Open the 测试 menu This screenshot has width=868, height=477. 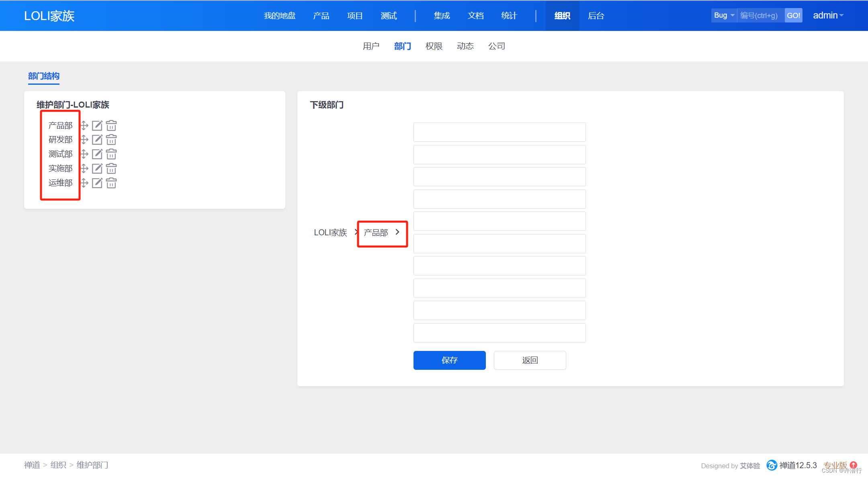click(389, 16)
